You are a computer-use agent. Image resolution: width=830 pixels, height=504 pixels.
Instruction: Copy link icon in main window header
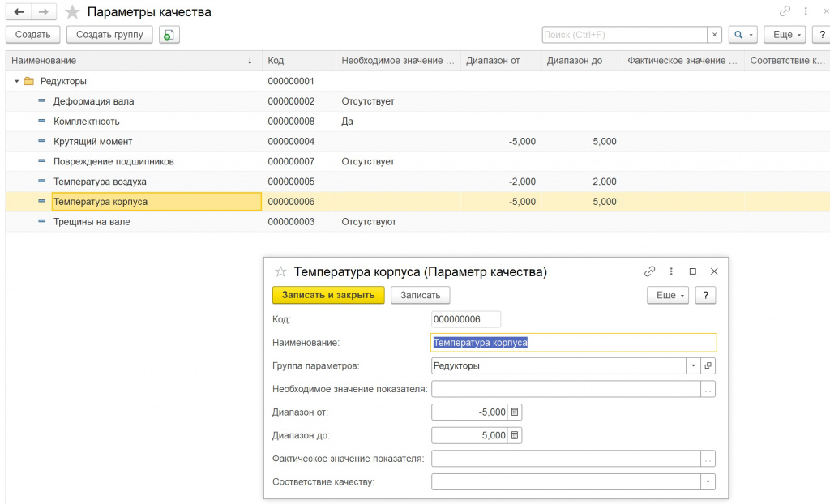(x=785, y=11)
